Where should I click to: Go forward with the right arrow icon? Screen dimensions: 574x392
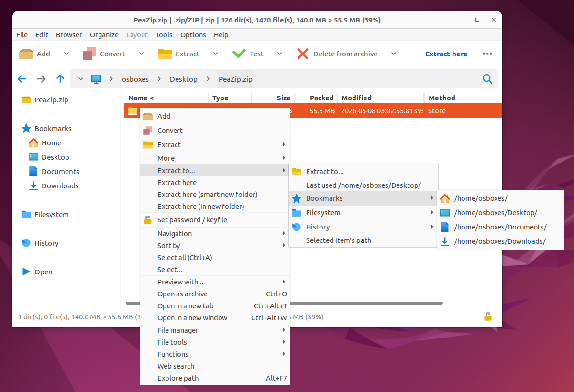pos(41,79)
